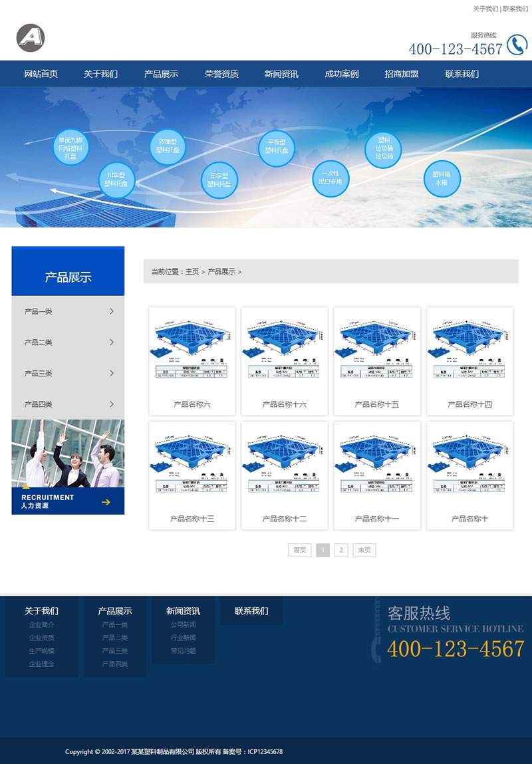Click 产品展示 heading in footer
Viewport: 532px width, 764px height.
115,611
